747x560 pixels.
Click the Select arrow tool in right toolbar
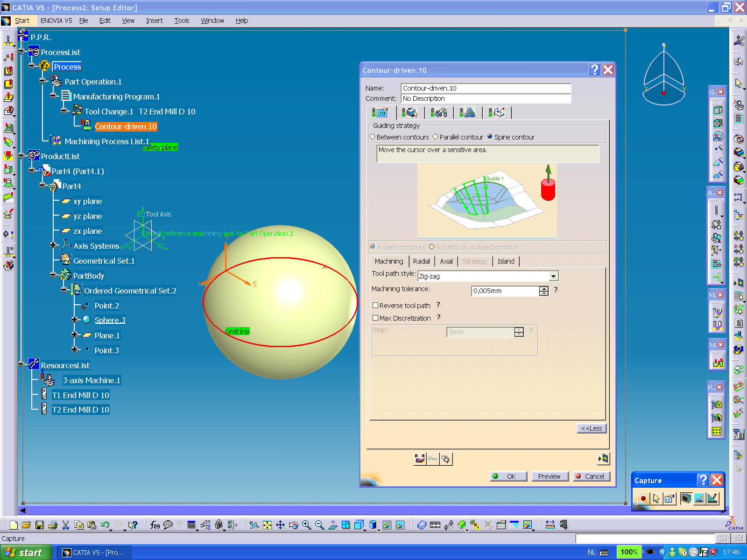click(739, 83)
